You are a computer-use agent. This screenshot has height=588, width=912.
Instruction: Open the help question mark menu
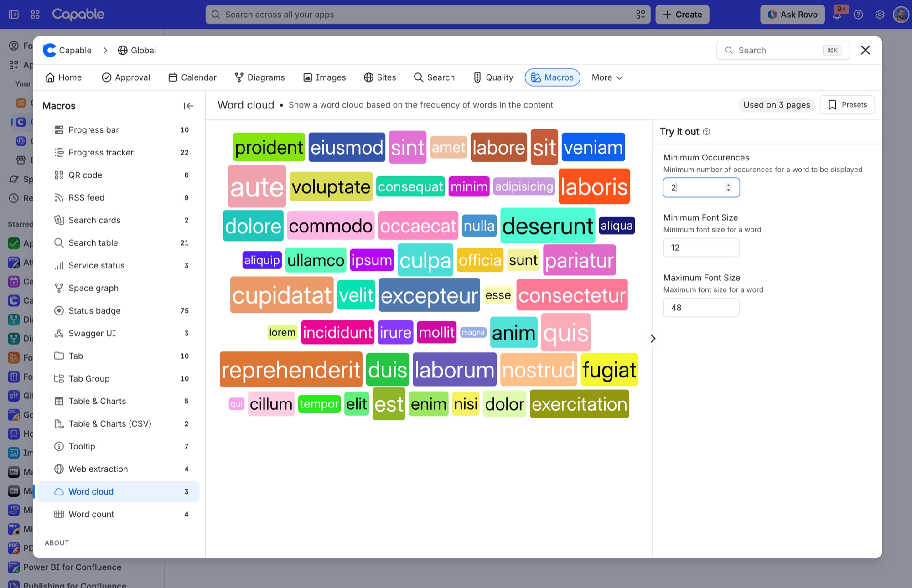tap(858, 15)
